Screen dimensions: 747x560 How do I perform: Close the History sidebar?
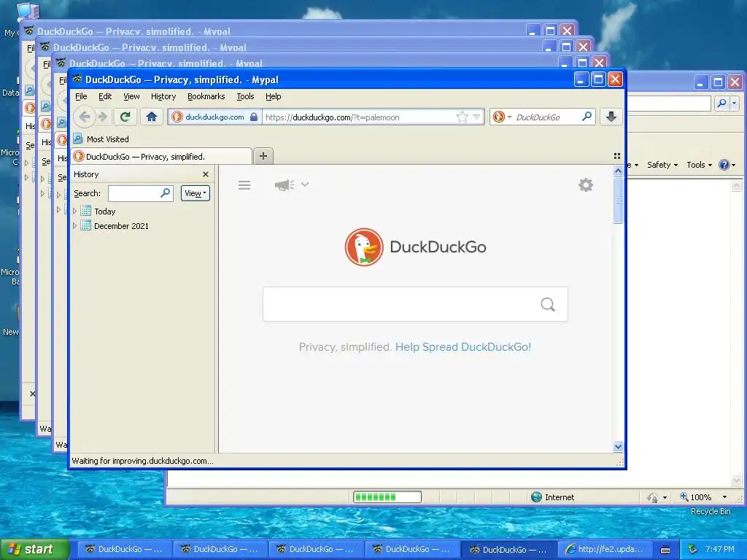206,174
